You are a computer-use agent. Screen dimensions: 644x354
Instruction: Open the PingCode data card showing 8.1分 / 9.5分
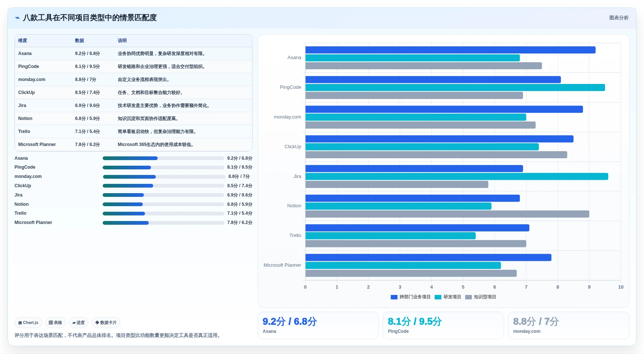(x=443, y=325)
